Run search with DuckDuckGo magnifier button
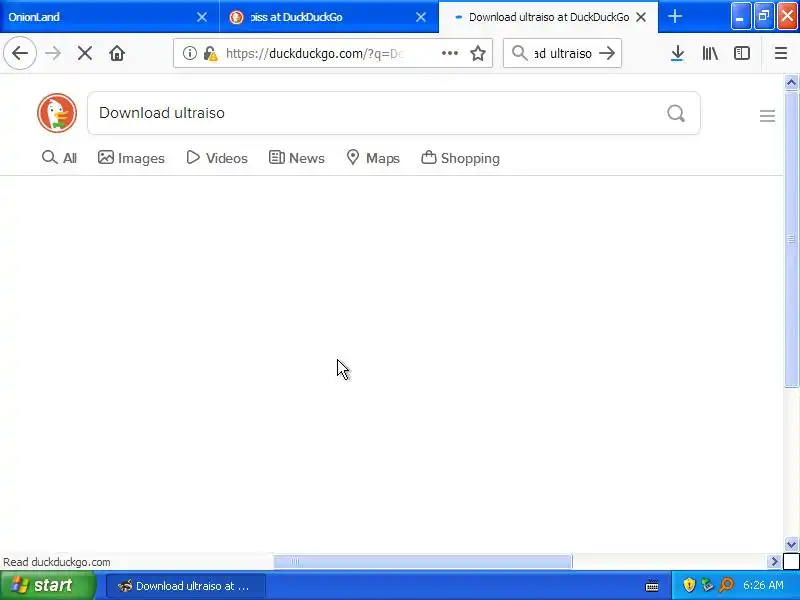The width and height of the screenshot is (800, 600). (x=676, y=113)
